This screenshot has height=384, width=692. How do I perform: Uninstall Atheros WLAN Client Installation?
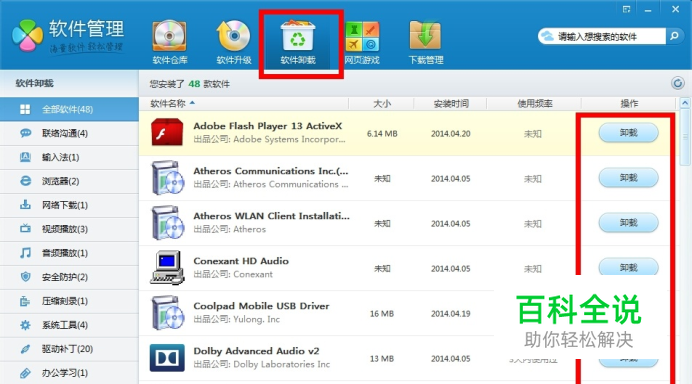[x=628, y=223]
